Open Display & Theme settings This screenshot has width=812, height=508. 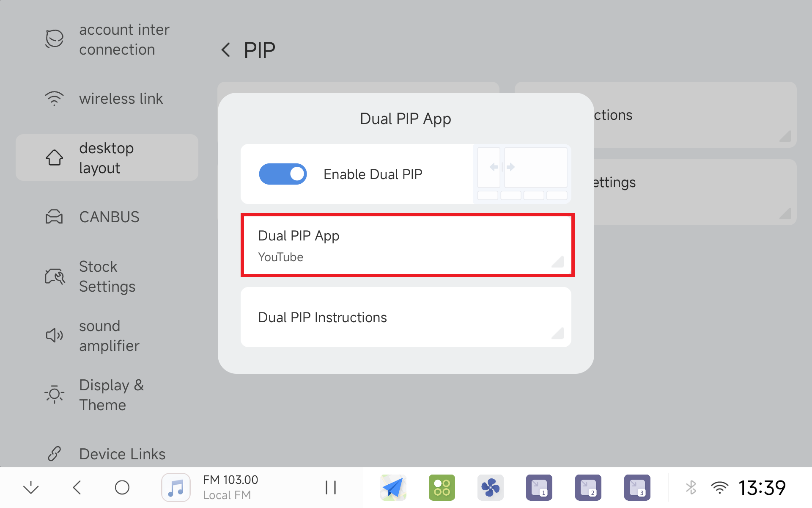click(x=107, y=395)
